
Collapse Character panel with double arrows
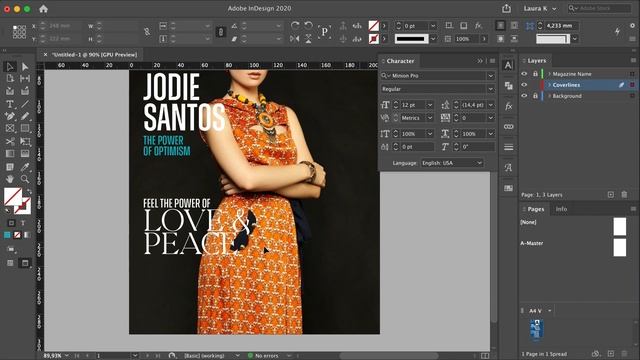[x=480, y=61]
